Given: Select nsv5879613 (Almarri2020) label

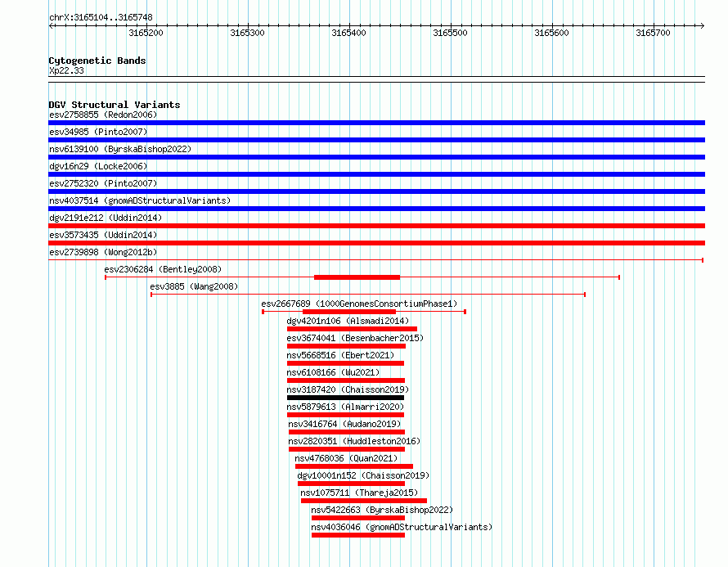Looking at the screenshot, I should click(345, 407).
